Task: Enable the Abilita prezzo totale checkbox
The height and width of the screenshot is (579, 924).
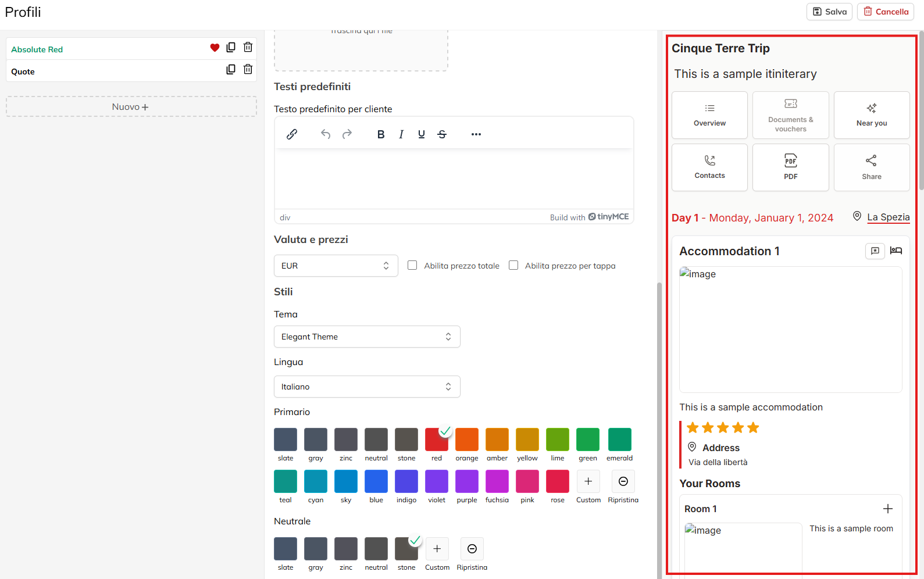Action: 412,265
